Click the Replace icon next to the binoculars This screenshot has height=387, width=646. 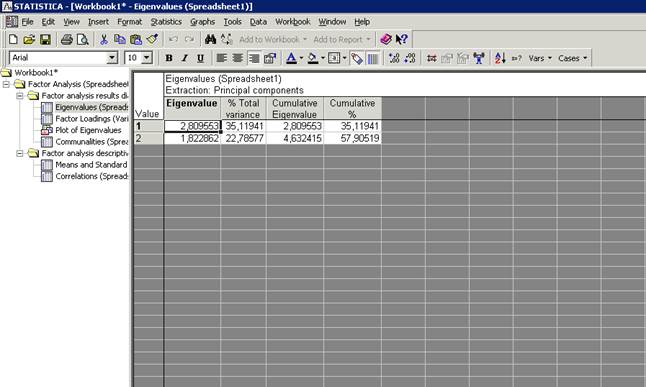click(x=226, y=40)
